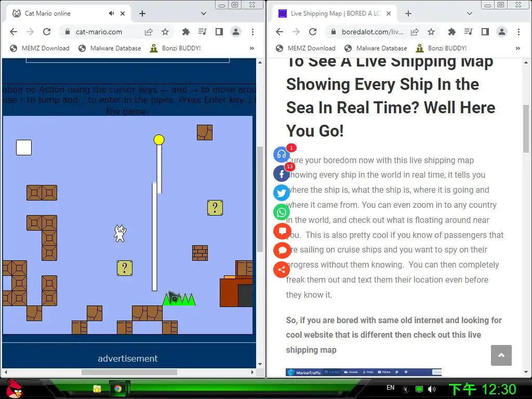This screenshot has height=399, width=532.
Task: Open Bonzi BUDDY! bookmark in Cat Mario window
Action: click(x=176, y=48)
